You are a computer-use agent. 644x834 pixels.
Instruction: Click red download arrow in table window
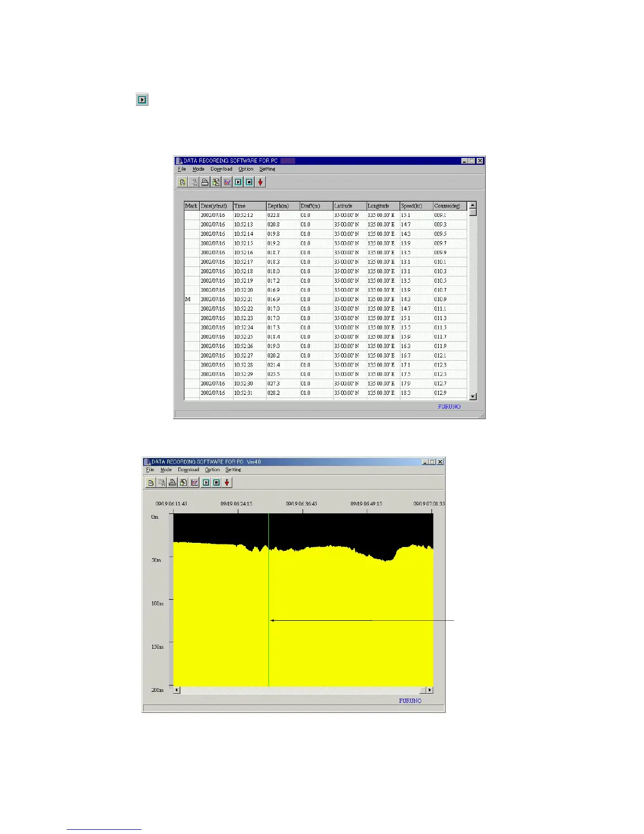260,182
